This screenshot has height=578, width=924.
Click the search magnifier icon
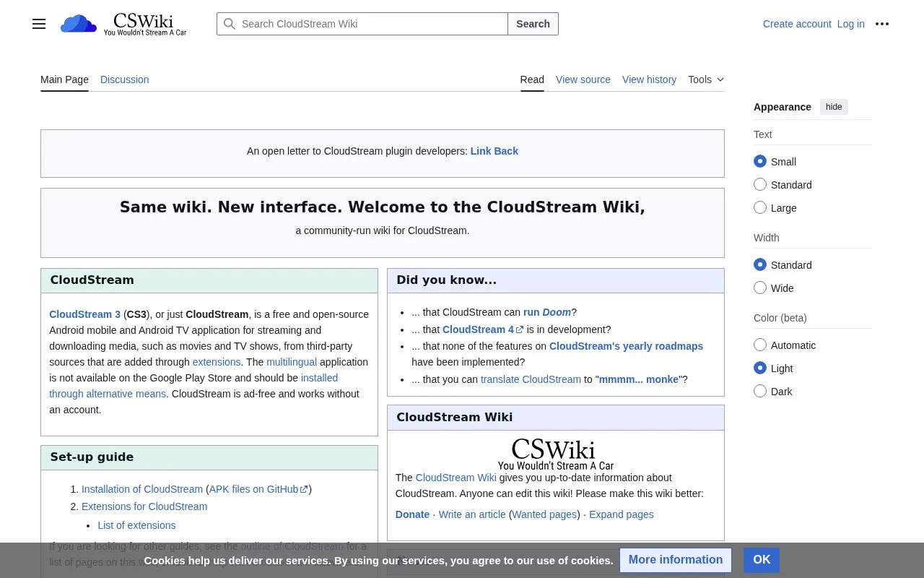230,24
